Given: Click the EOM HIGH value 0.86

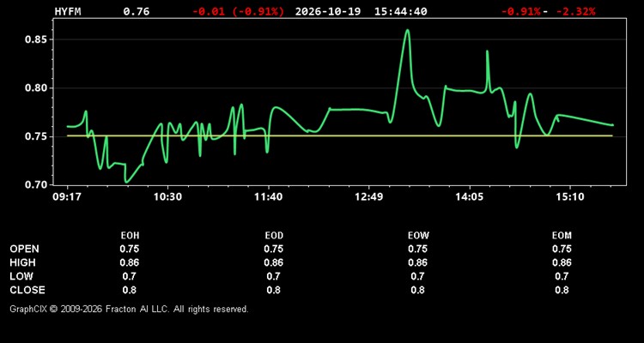Looking at the screenshot, I should click(x=562, y=262).
